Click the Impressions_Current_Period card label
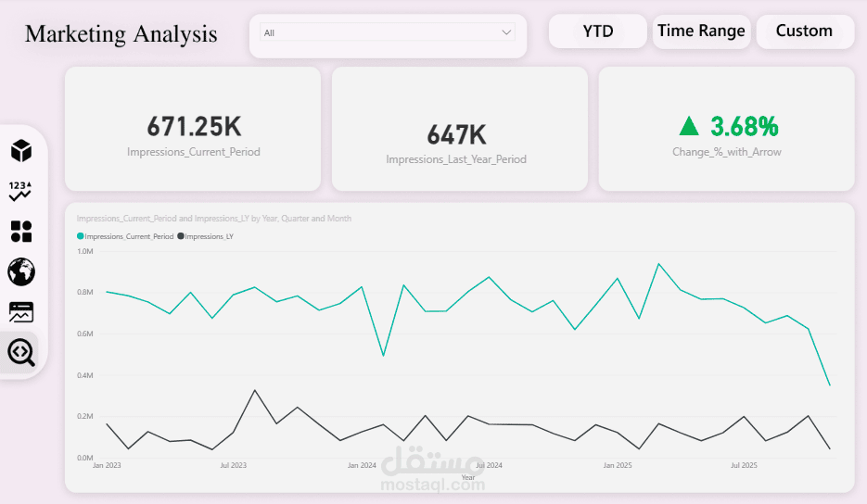The image size is (867, 504). 194,152
